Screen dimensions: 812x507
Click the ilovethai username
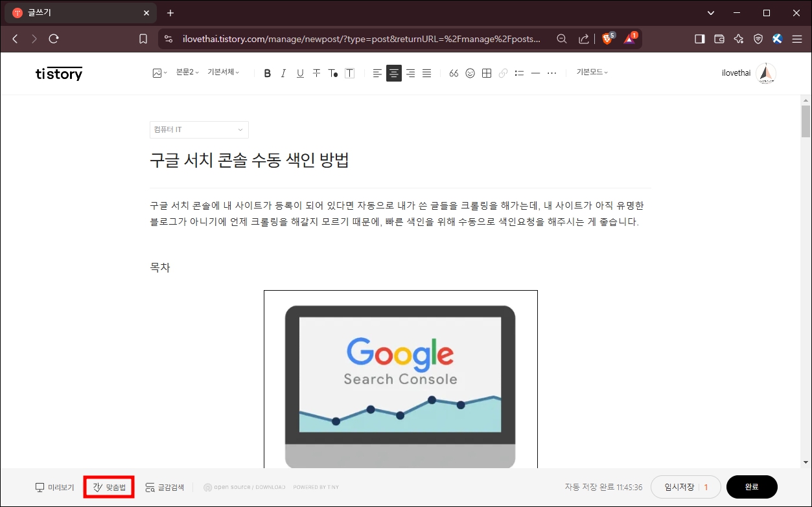[x=736, y=73]
